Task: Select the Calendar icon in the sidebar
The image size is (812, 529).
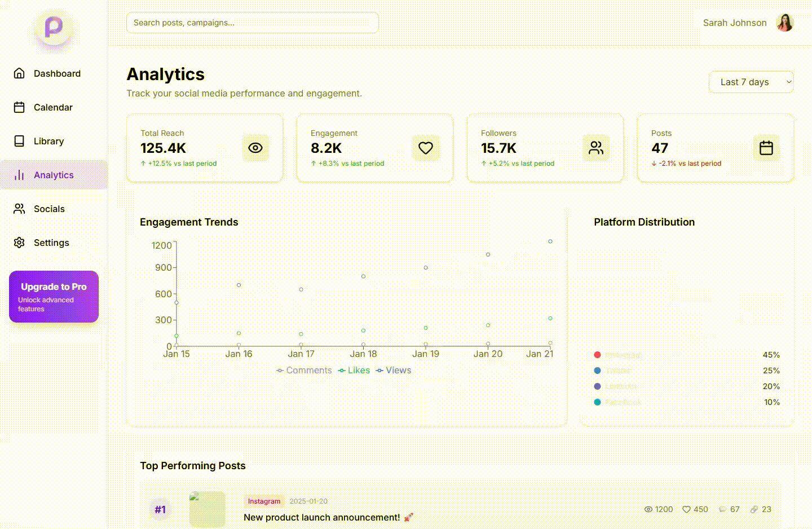Action: 19,107
